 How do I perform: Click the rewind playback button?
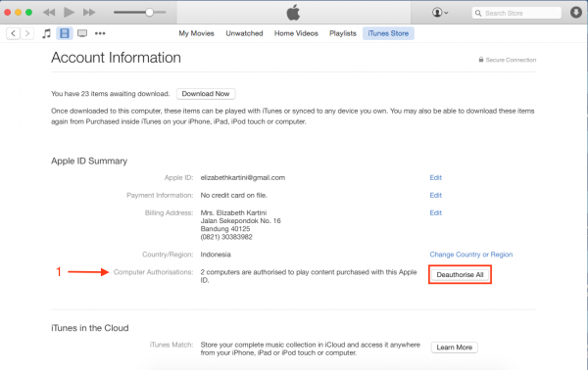pyautogui.click(x=49, y=13)
